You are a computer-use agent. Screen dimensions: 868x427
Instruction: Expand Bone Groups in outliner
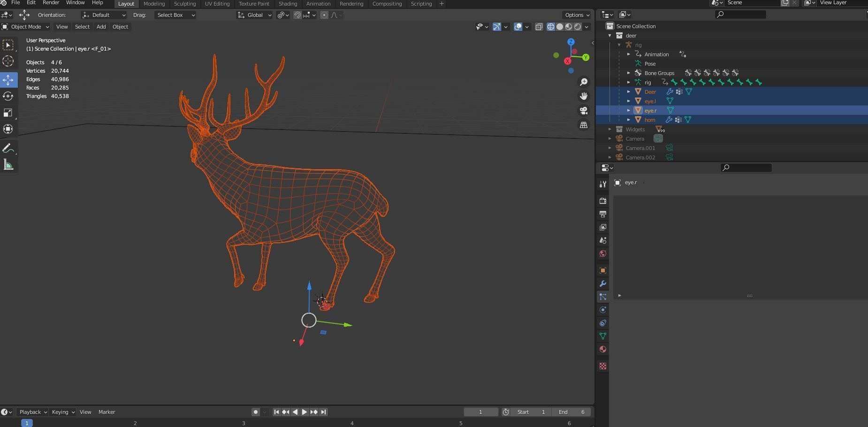click(x=629, y=73)
